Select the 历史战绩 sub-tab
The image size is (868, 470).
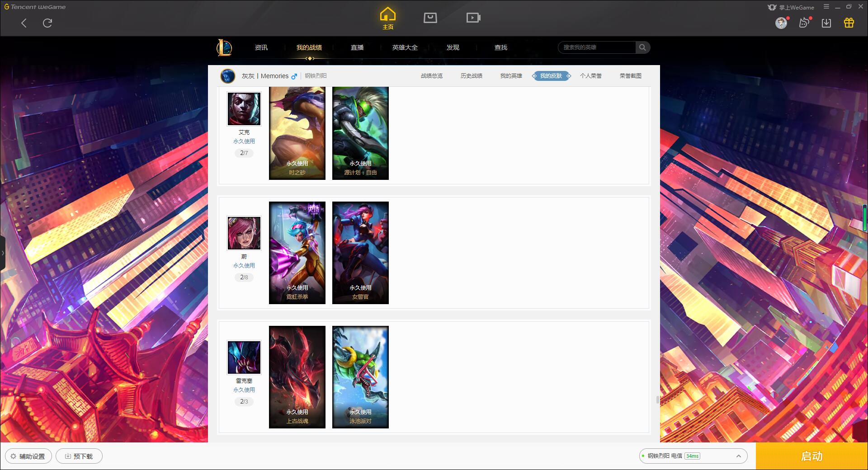click(x=472, y=76)
